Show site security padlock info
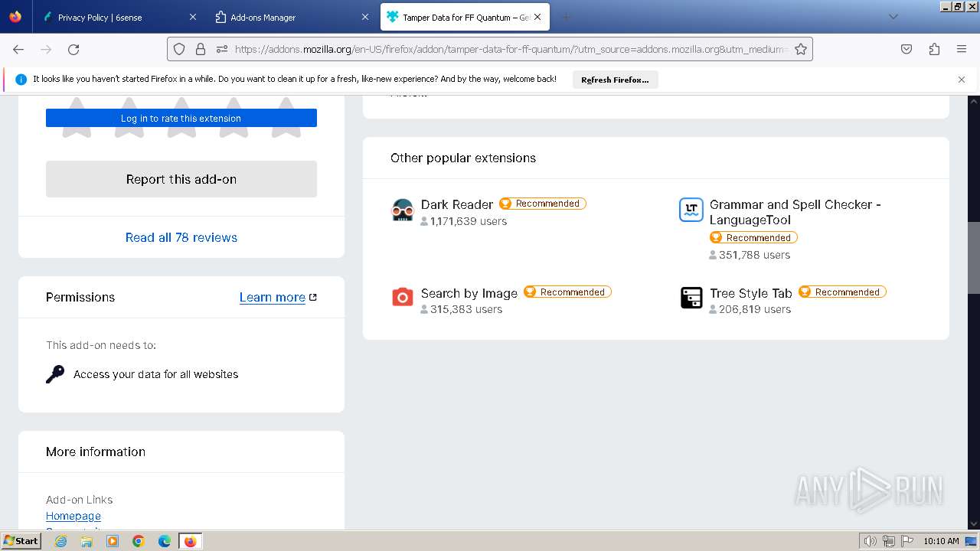Image resolution: width=980 pixels, height=551 pixels. click(x=201, y=49)
